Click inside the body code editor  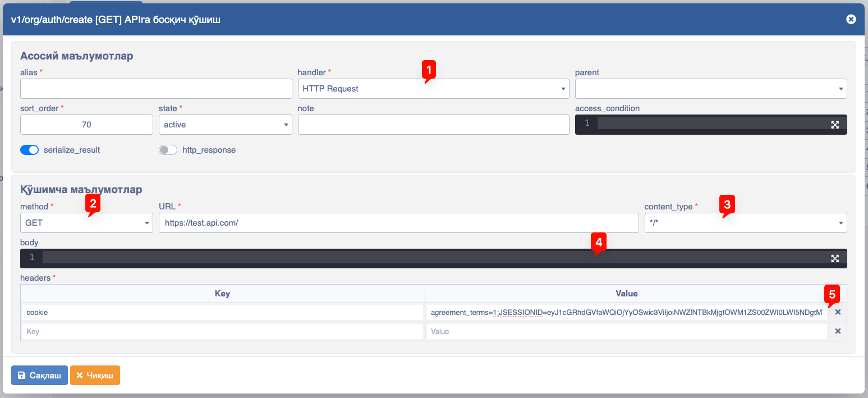click(433, 258)
